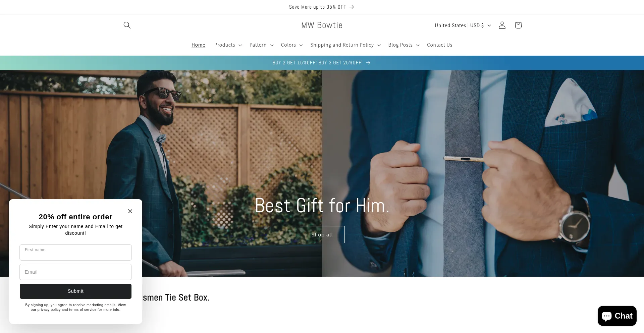Expand the Blog Posts menu
644x333 pixels.
coord(404,45)
